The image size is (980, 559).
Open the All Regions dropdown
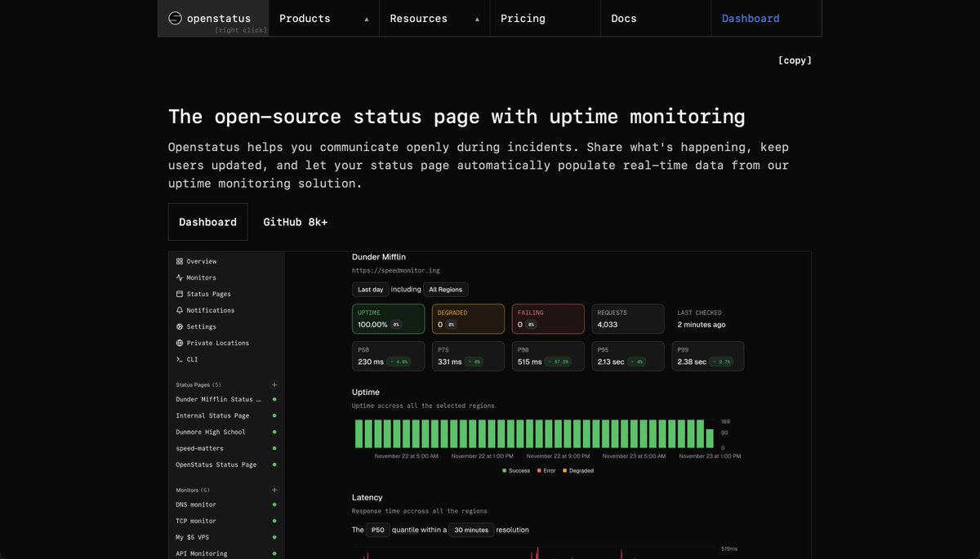(x=446, y=289)
